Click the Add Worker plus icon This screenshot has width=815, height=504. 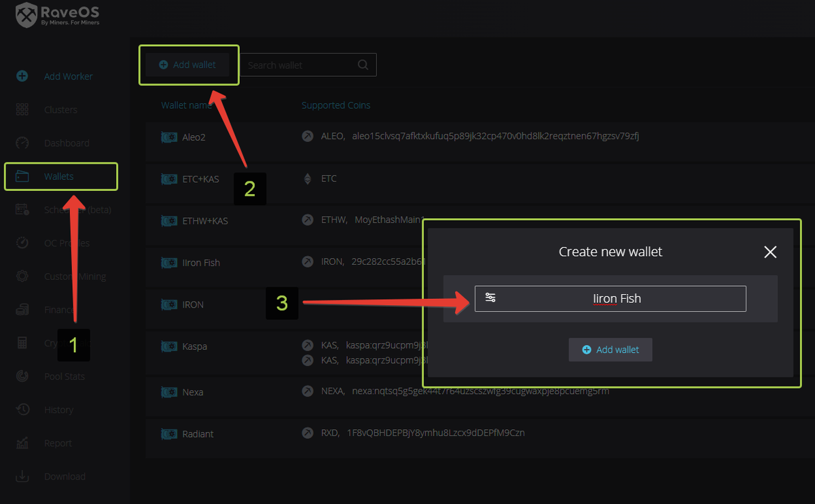(22, 76)
